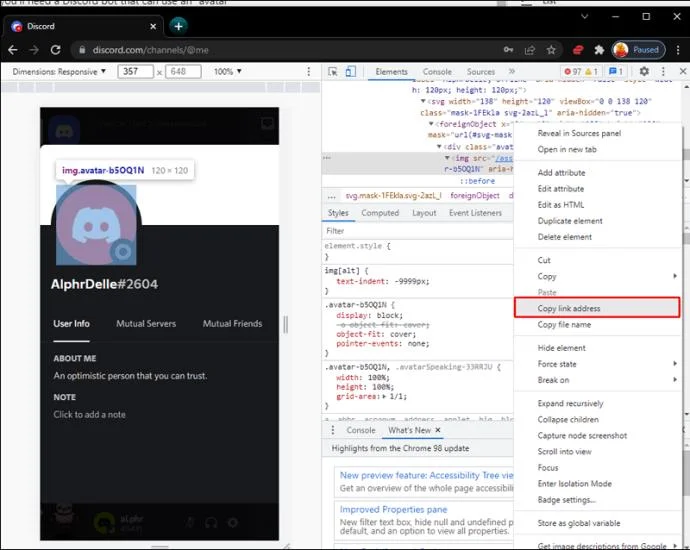This screenshot has width=690, height=550.
Task: Toggle the device toolbar icon
Action: [350, 71]
